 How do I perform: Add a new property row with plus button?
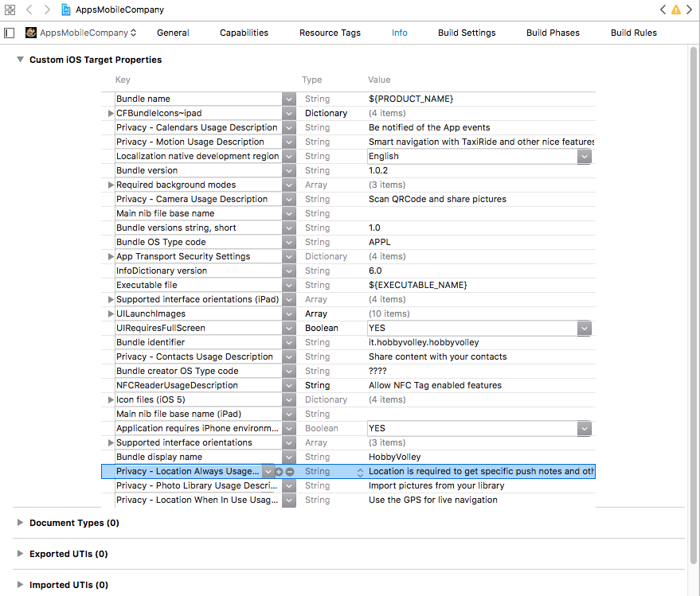(279, 472)
